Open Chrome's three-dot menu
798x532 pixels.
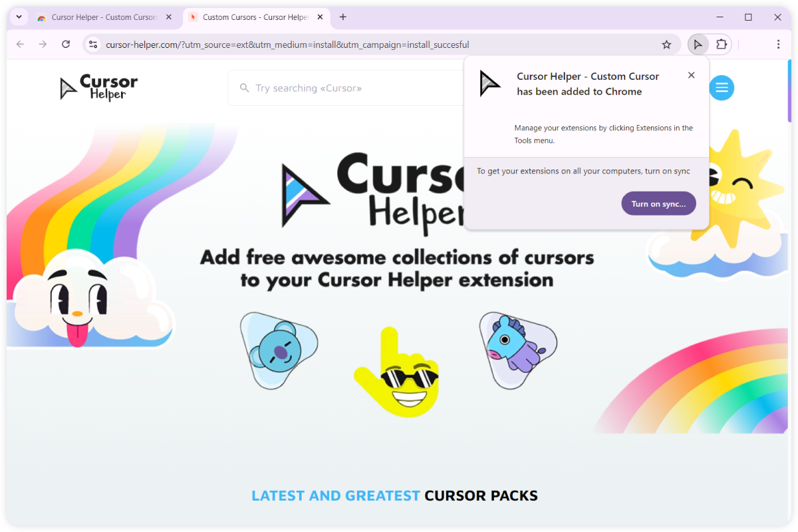click(x=778, y=45)
